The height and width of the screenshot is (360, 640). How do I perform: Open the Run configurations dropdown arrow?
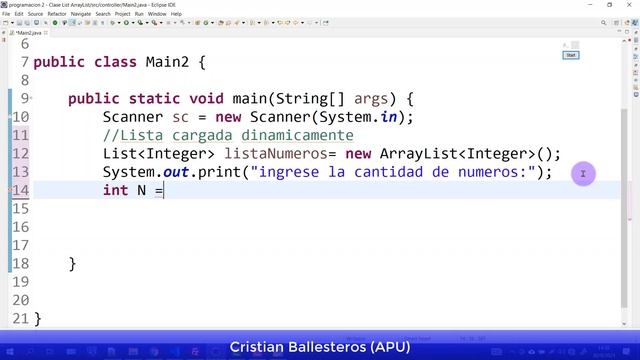pos(133,23)
